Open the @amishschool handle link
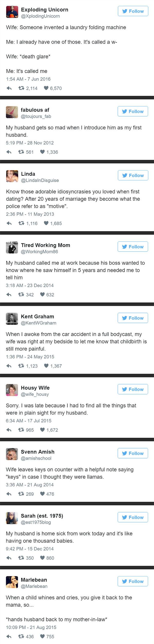The height and width of the screenshot is (644, 154). click(36, 458)
